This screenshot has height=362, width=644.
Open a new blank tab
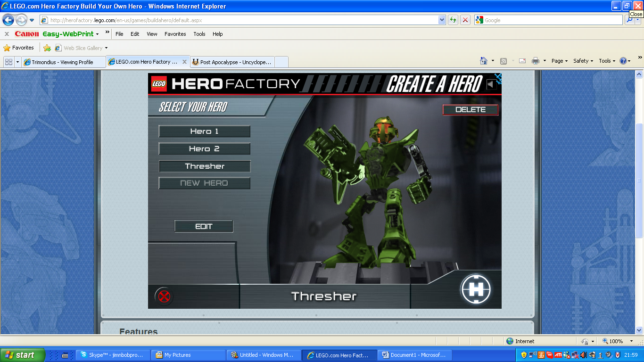coord(281,62)
